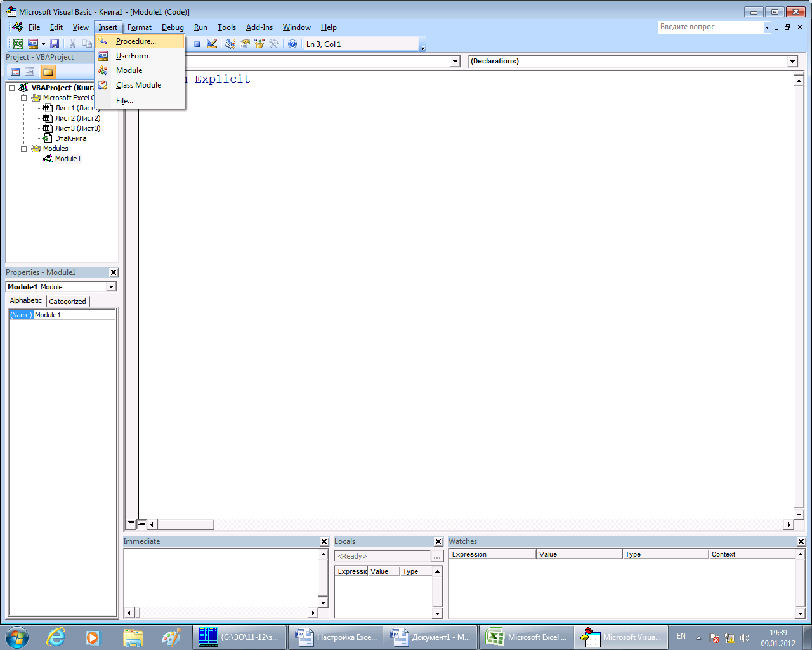The height and width of the screenshot is (650, 812).
Task: Toggle Design Mode toolbar icon
Action: click(x=212, y=44)
